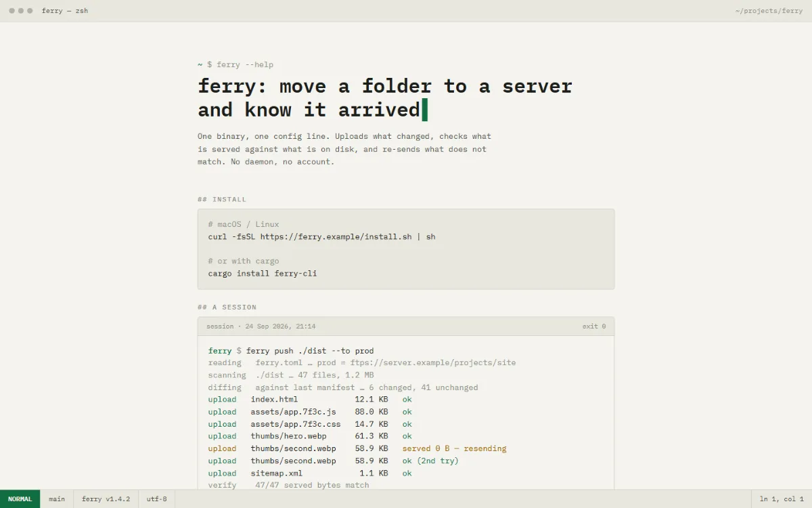
Task: Click the sitemap.xml upload row
Action: [310, 473]
